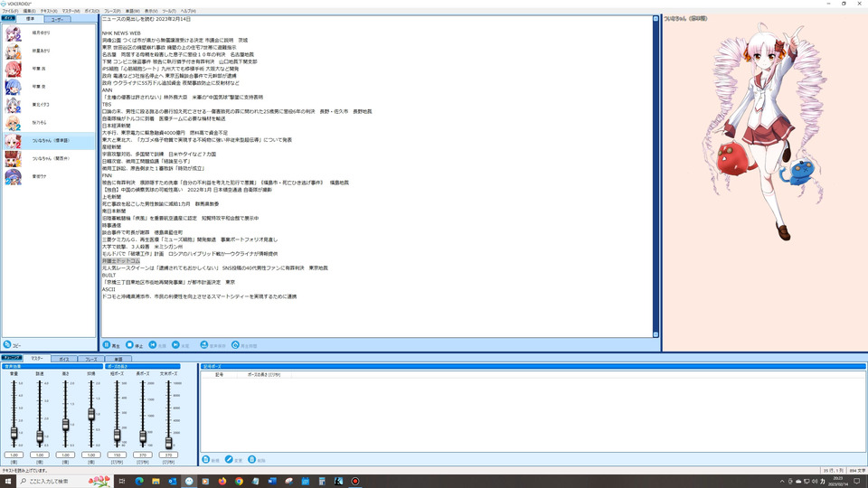Switch to the 標準 voice preset tab
Screen dimensions: 868x488
[x=31, y=19]
